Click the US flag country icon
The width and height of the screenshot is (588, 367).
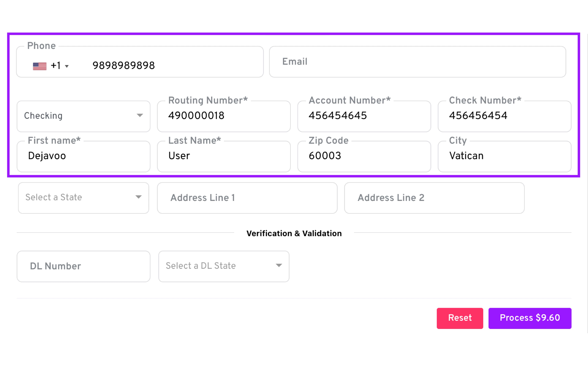pyautogui.click(x=40, y=66)
